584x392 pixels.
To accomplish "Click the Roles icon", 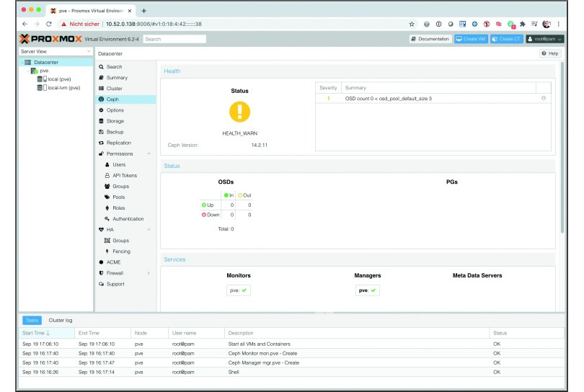I will pyautogui.click(x=107, y=208).
